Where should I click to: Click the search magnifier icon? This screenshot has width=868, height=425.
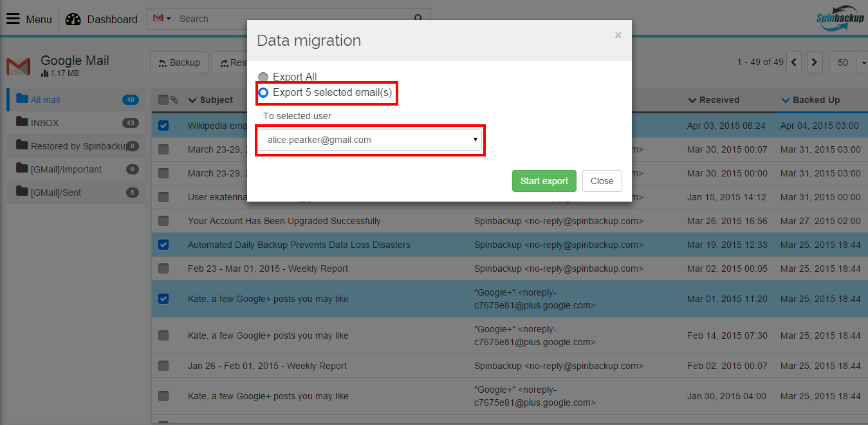[x=418, y=19]
